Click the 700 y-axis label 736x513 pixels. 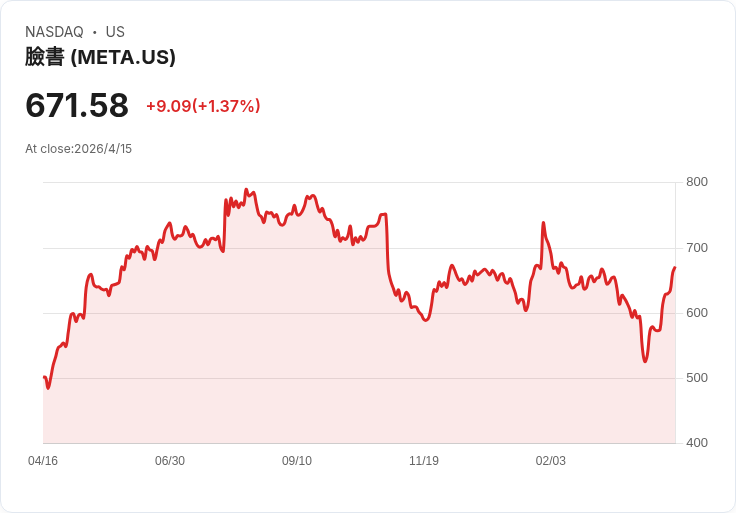point(697,248)
